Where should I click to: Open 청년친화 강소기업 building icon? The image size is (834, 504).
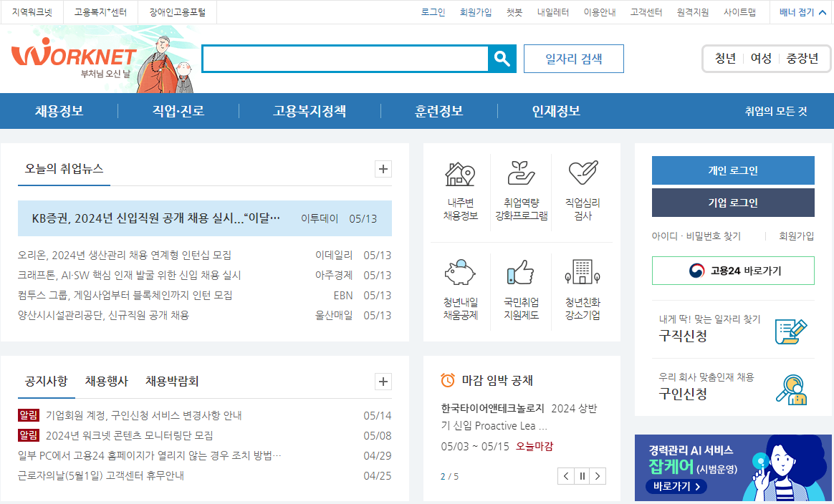582,272
